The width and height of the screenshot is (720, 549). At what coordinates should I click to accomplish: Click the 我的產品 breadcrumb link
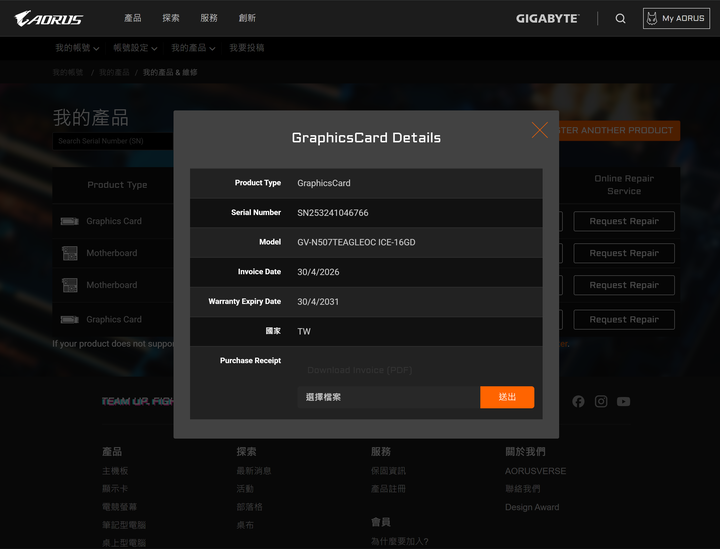(114, 73)
